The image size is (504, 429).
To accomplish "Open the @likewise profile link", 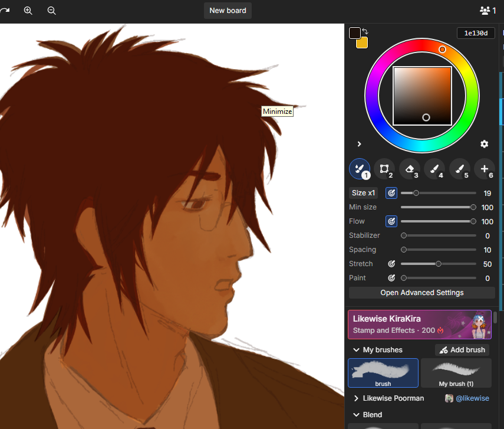I will pos(472,398).
